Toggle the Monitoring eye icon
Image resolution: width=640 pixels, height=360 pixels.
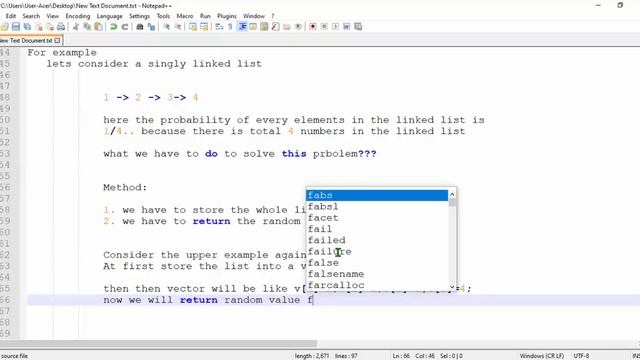(298, 27)
